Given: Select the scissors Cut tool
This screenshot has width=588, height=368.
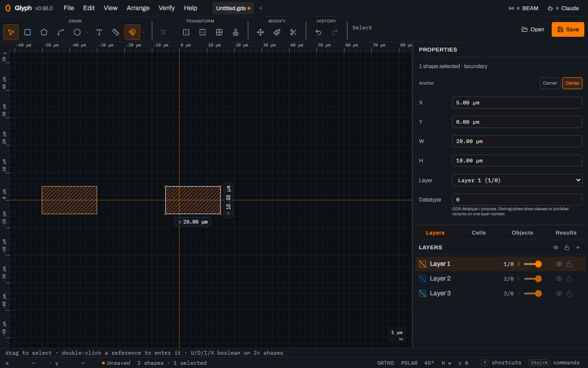Looking at the screenshot, I should (294, 32).
